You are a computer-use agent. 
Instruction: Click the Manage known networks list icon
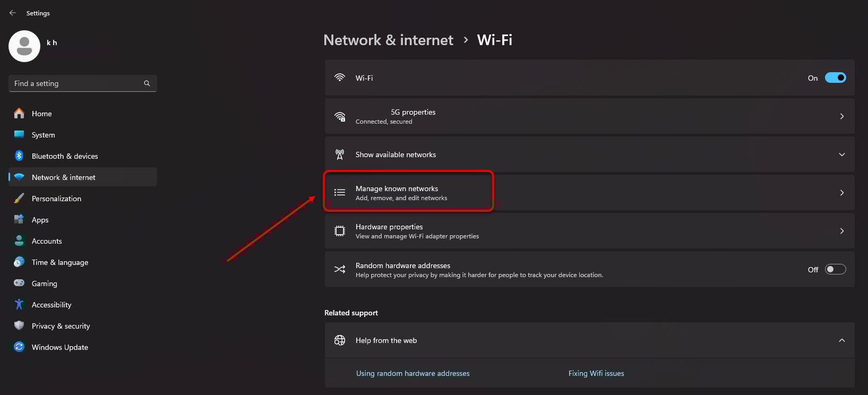(340, 192)
